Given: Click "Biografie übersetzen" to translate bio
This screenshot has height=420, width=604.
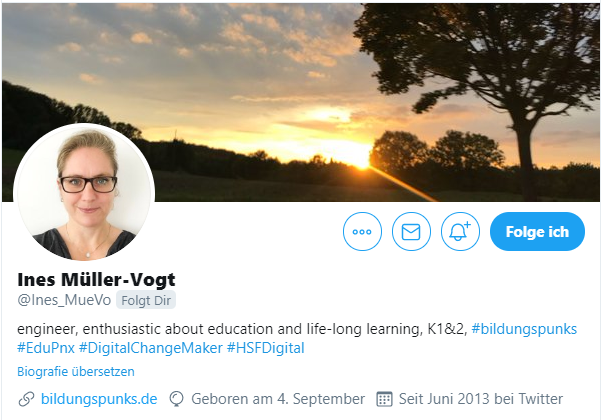Looking at the screenshot, I should (76, 371).
